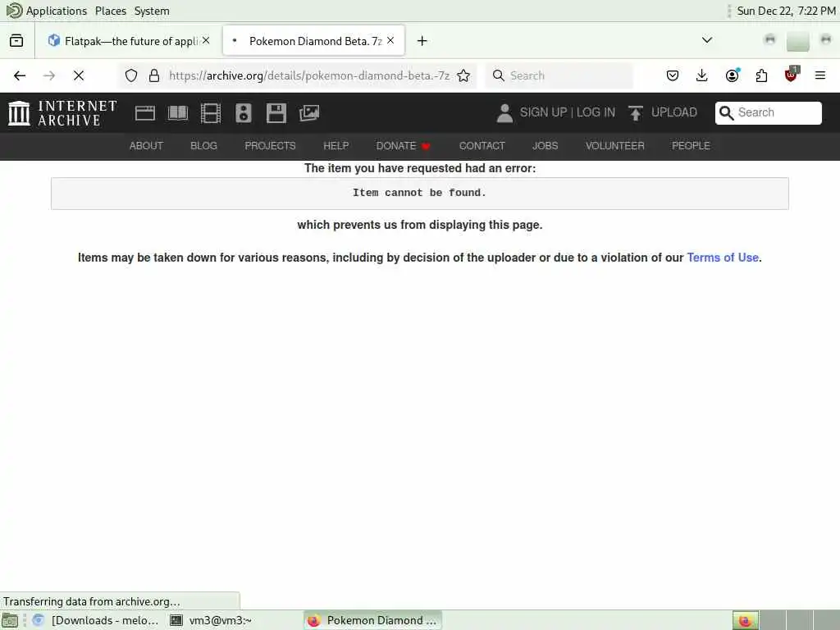Stop loading the page

coord(79,75)
